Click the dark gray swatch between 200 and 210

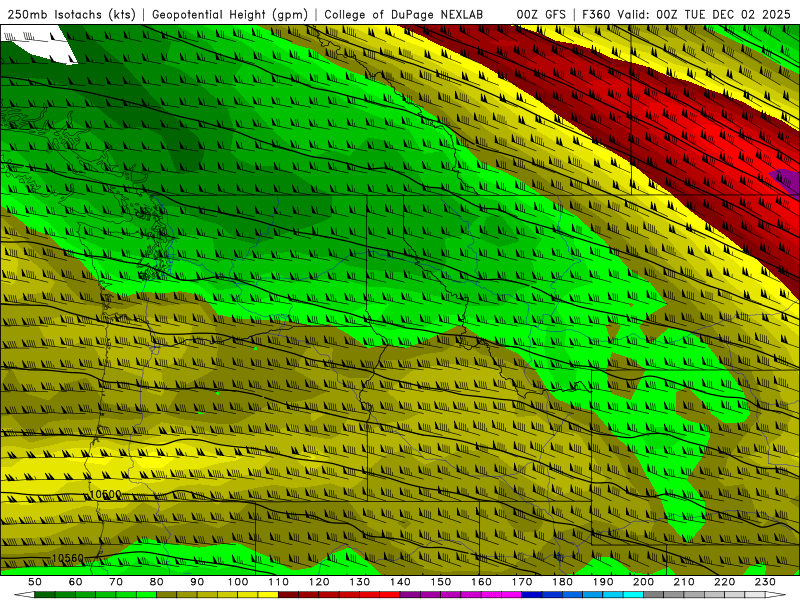pyautogui.click(x=654, y=595)
